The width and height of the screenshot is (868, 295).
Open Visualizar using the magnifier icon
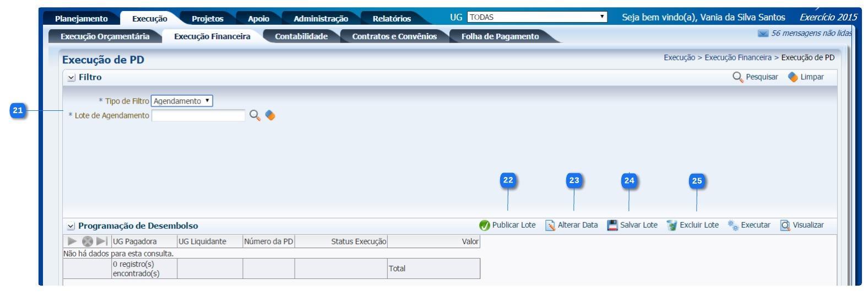[x=785, y=226]
